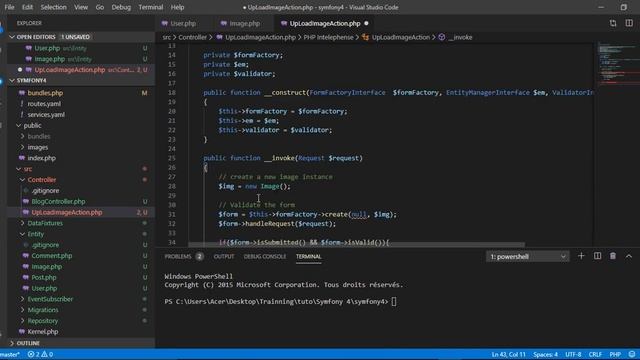Select the Terminal panel tab
The width and height of the screenshot is (640, 360).
point(309,257)
